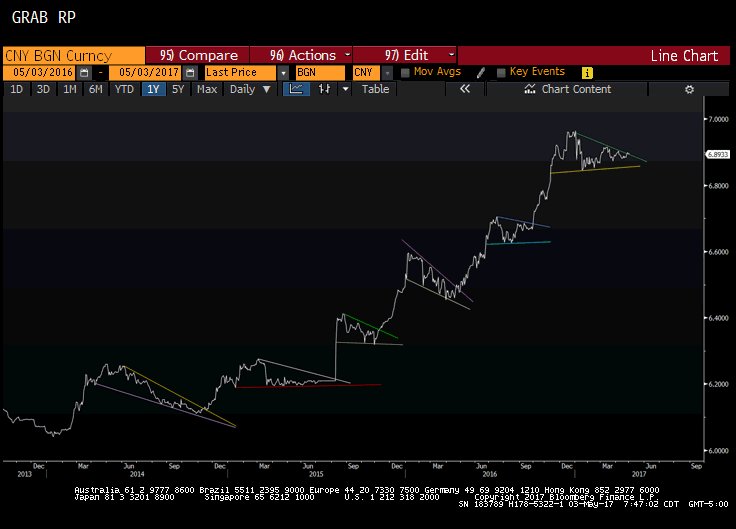Select the 1D range tab
This screenshot has width=736, height=529.
[x=16, y=89]
